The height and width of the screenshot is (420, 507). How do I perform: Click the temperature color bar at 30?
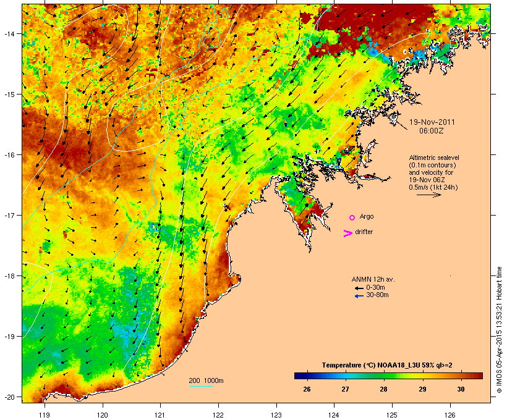[461, 376]
